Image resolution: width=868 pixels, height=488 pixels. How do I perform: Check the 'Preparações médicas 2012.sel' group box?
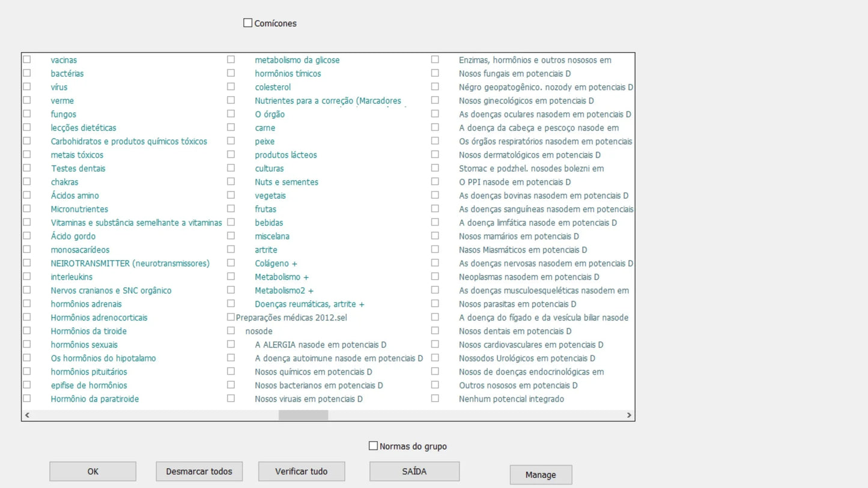coord(231,317)
